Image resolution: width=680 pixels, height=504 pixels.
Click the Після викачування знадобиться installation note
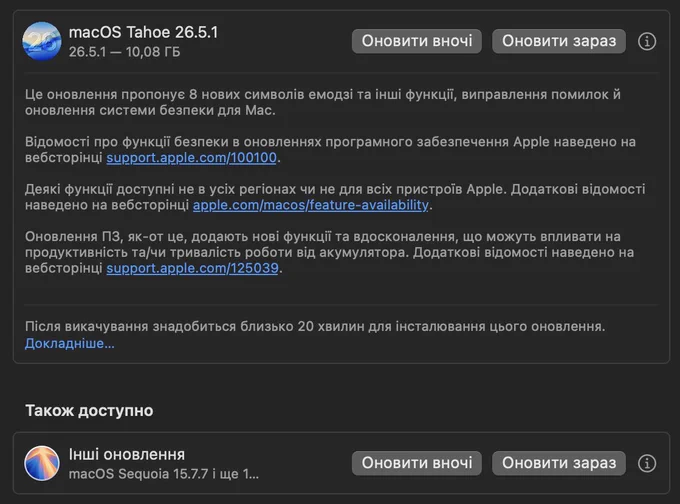[315, 327]
